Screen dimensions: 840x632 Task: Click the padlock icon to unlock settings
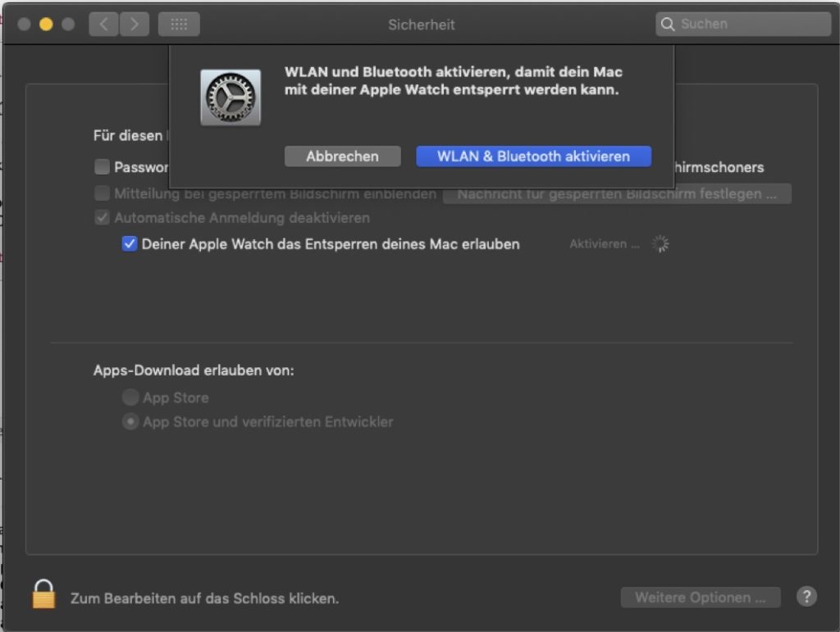click(x=44, y=594)
